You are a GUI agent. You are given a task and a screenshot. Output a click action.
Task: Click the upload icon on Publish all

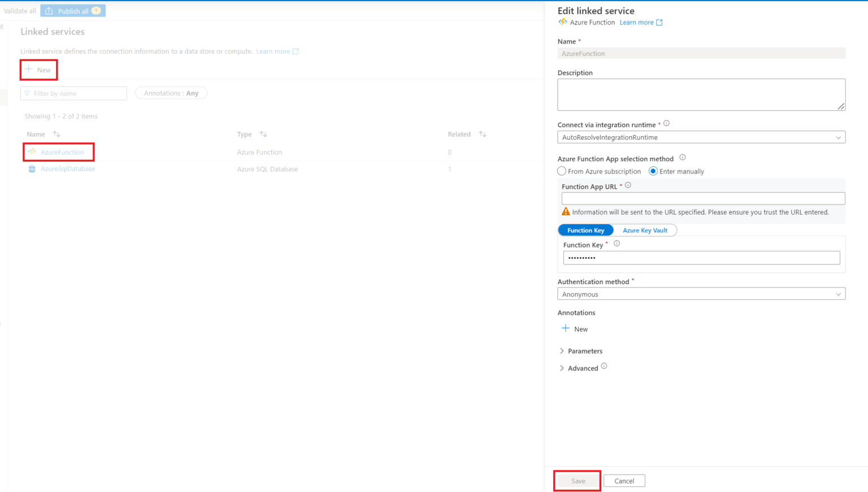[x=50, y=10]
